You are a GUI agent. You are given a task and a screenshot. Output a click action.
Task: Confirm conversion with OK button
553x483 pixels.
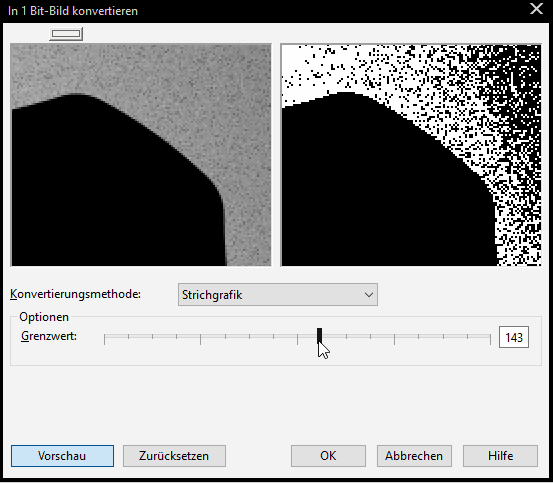[328, 456]
